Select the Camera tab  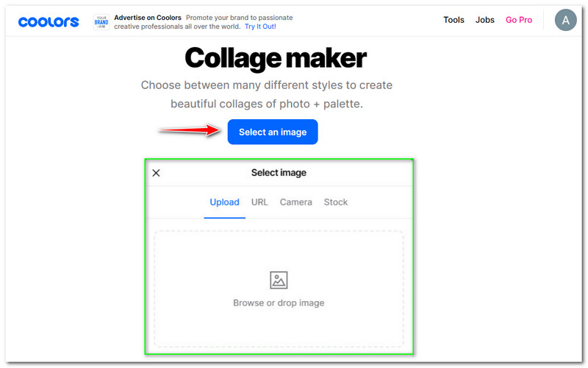click(295, 202)
